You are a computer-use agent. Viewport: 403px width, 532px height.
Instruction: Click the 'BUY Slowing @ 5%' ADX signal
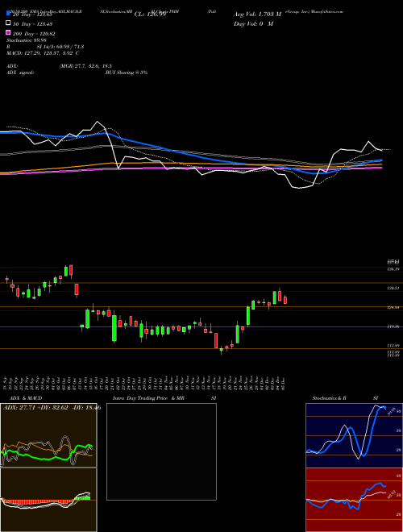(127, 73)
